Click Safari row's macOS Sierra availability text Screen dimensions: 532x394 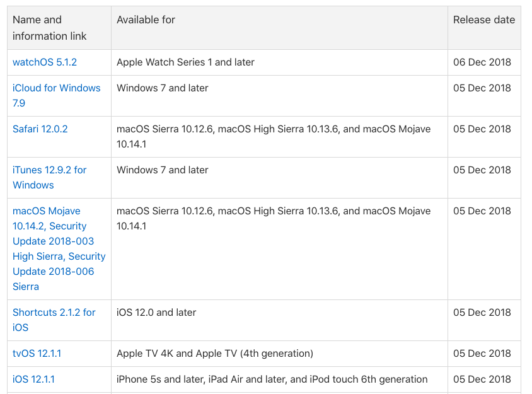pyautogui.click(x=274, y=136)
